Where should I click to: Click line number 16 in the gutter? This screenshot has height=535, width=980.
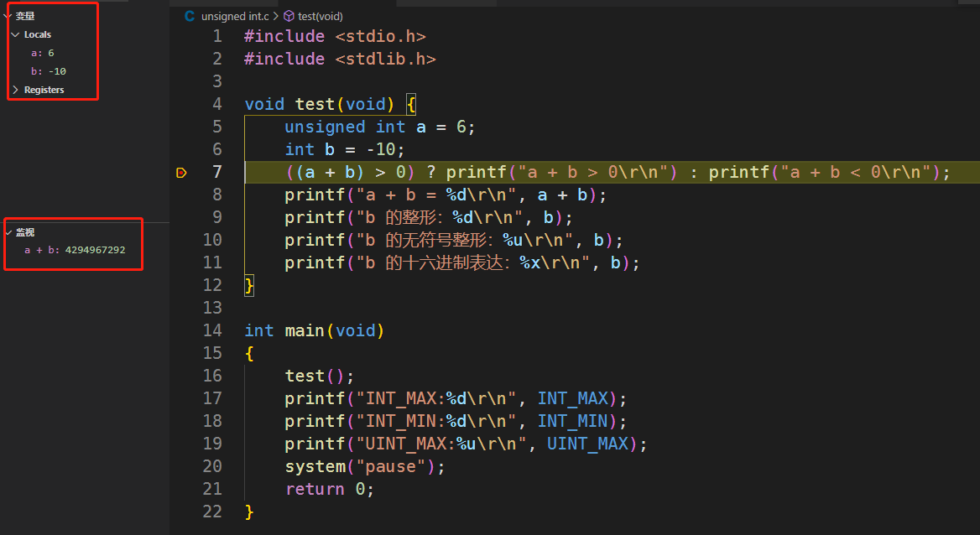tap(211, 376)
